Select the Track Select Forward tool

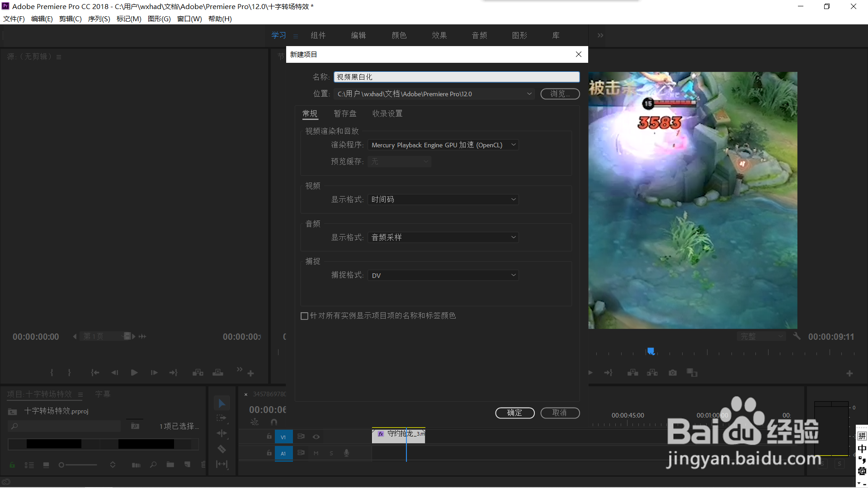point(222,418)
